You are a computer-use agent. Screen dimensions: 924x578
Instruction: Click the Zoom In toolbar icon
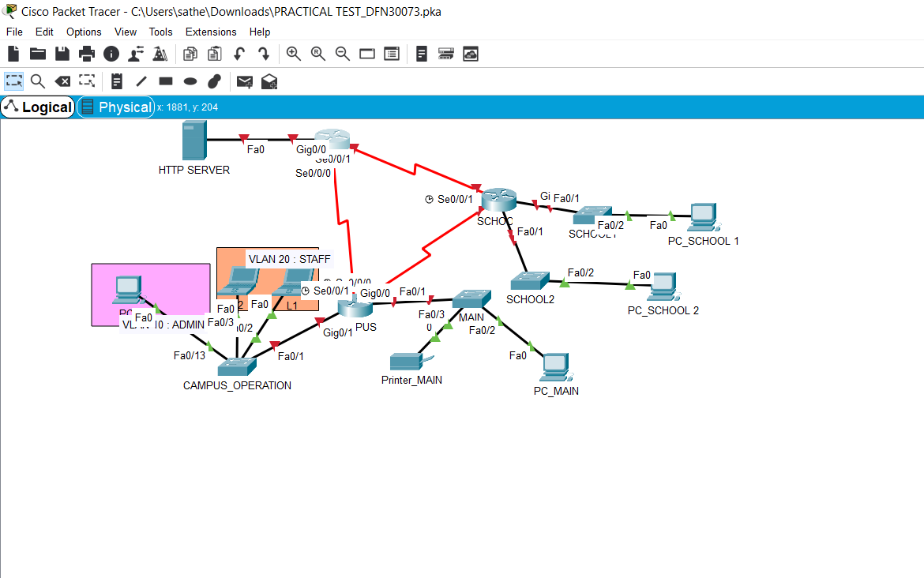pos(293,53)
